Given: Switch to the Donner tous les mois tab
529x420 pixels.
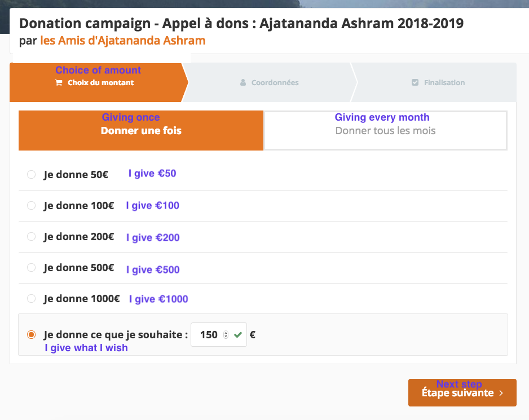Looking at the screenshot, I should 385,131.
